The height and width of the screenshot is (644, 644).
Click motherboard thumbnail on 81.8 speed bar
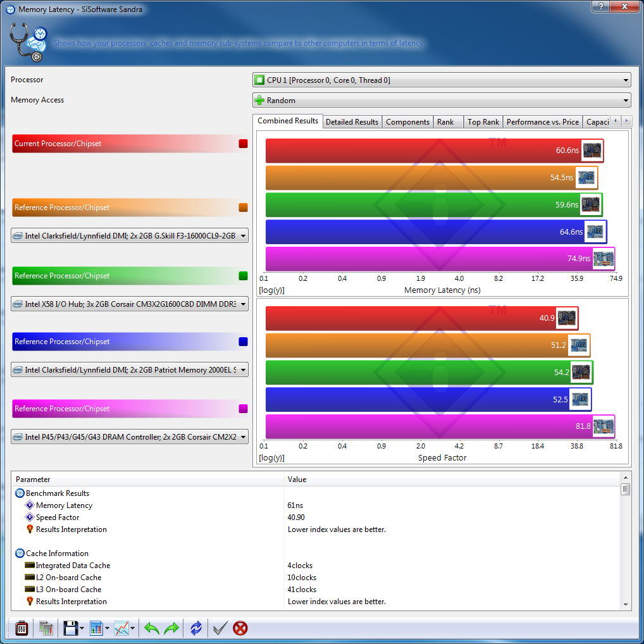coord(604,426)
